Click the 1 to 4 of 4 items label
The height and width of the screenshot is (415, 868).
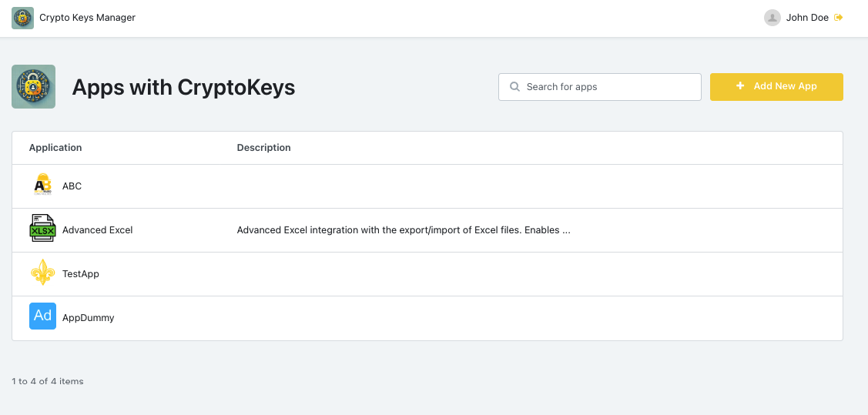tap(48, 381)
